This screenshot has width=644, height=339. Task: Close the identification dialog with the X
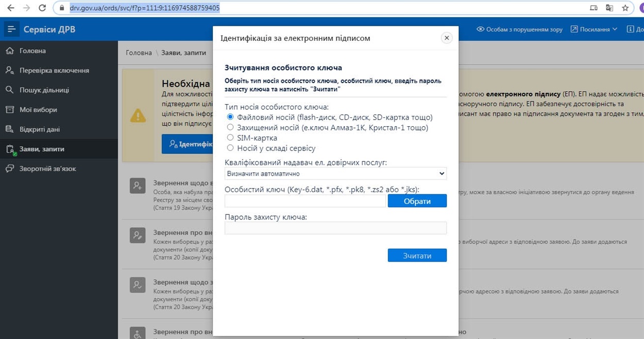(x=447, y=38)
